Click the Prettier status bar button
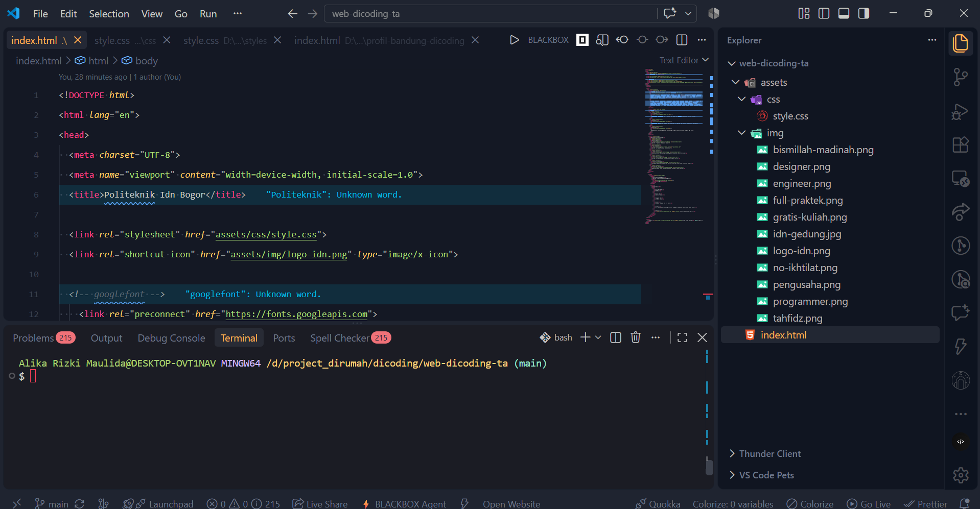Image resolution: width=980 pixels, height=509 pixels. [925, 504]
